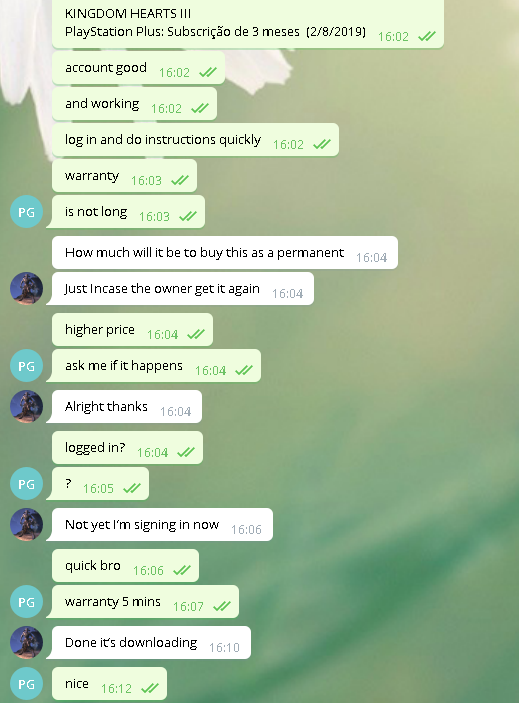Click the PG avatar beside 'warranty 5 mins'
Image resolution: width=519 pixels, height=703 pixels.
tap(26, 602)
